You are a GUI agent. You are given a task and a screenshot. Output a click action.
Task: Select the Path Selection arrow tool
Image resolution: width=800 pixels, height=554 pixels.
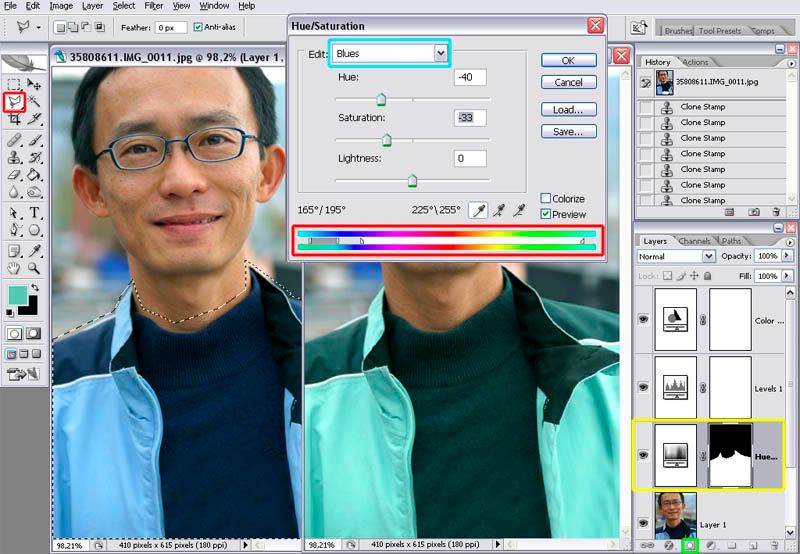(14, 212)
